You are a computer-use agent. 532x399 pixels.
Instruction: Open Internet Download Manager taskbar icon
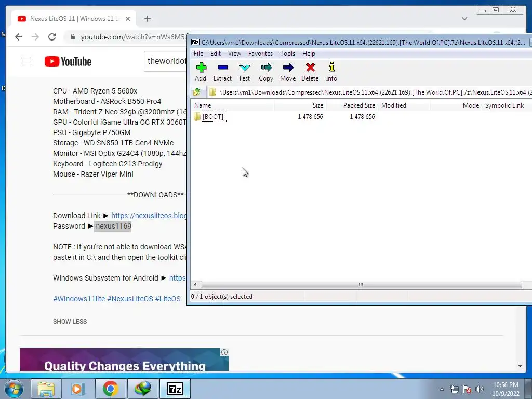[x=142, y=389]
